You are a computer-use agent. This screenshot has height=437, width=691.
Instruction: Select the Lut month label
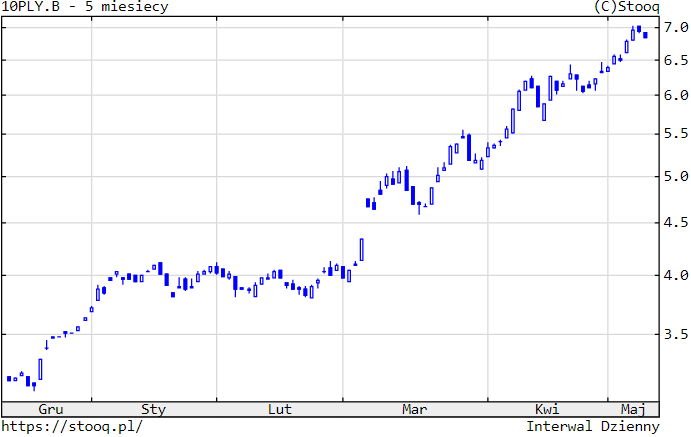(280, 409)
